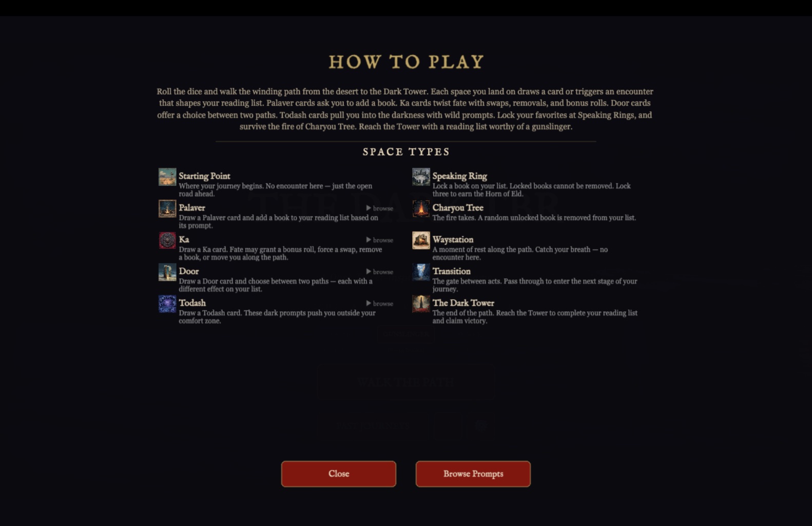Click the Todash heading text
This screenshot has height=526, width=812.
tap(192, 303)
